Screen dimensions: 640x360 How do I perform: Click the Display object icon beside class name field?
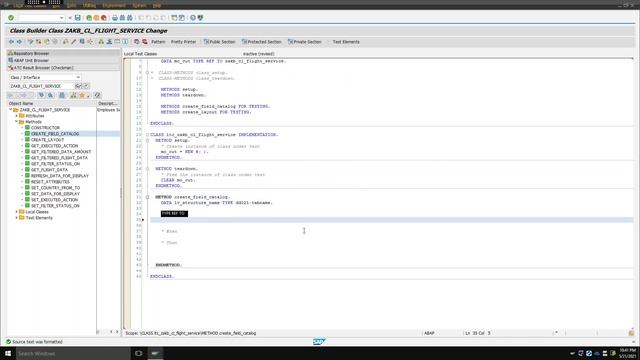tap(78, 86)
